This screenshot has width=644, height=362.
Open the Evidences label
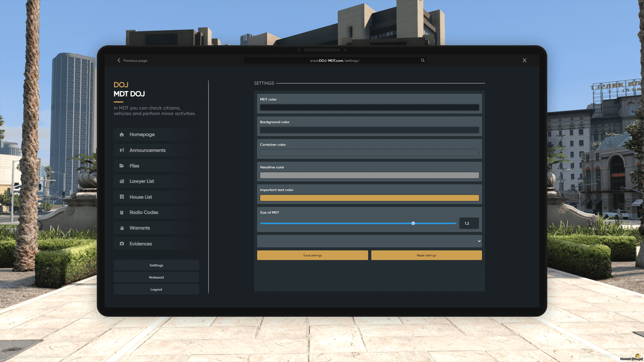[x=141, y=244]
